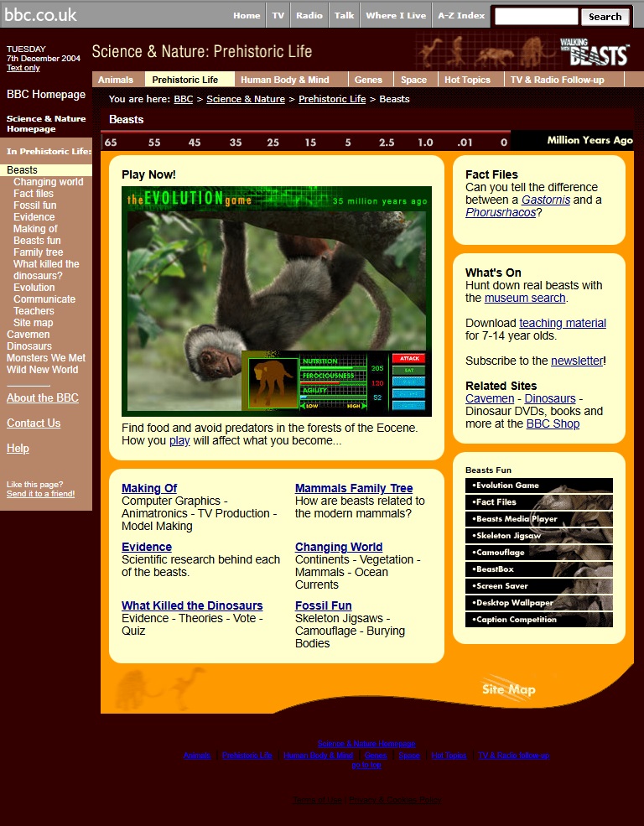The width and height of the screenshot is (644, 826).
Task: Click Science & Nature breadcrumb link
Action: coord(246,99)
